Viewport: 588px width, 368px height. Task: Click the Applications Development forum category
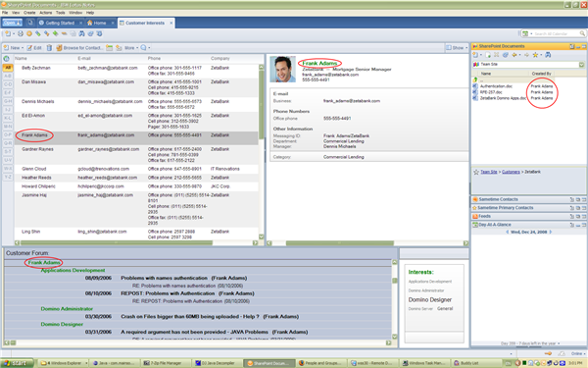coord(73,271)
